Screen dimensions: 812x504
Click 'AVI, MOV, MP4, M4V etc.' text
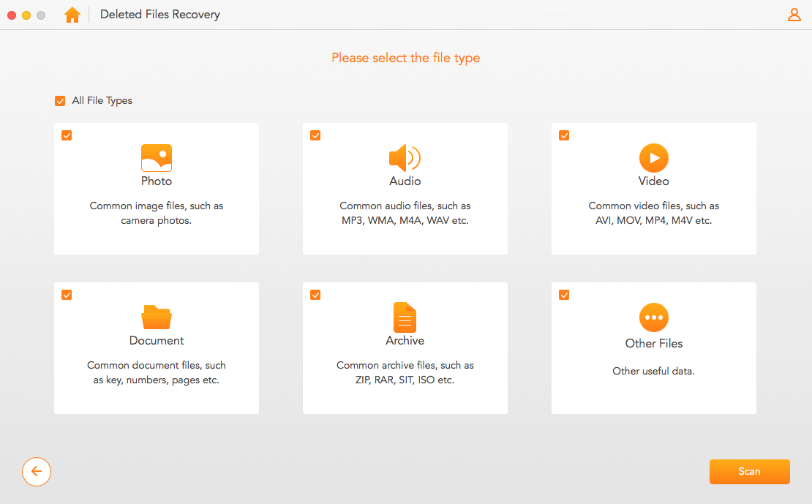[653, 221]
